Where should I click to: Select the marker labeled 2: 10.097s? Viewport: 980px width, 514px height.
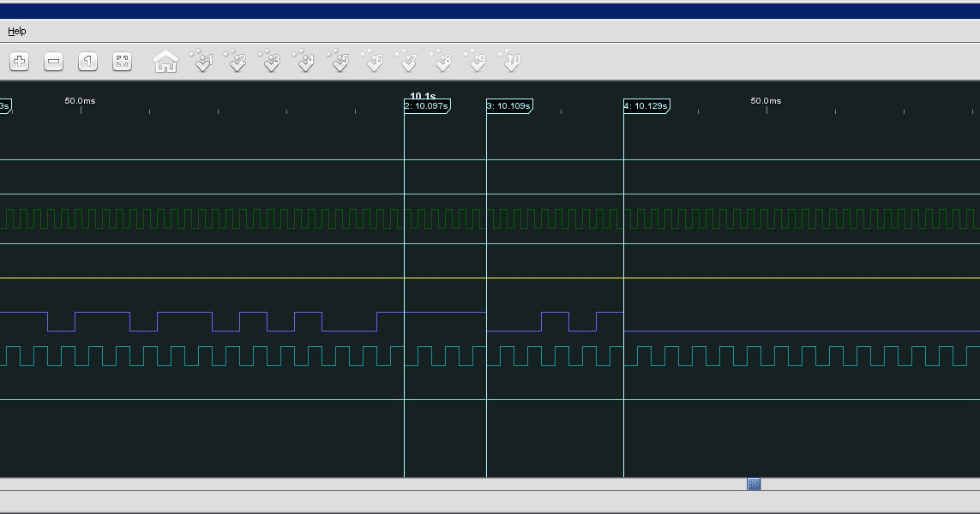426,105
